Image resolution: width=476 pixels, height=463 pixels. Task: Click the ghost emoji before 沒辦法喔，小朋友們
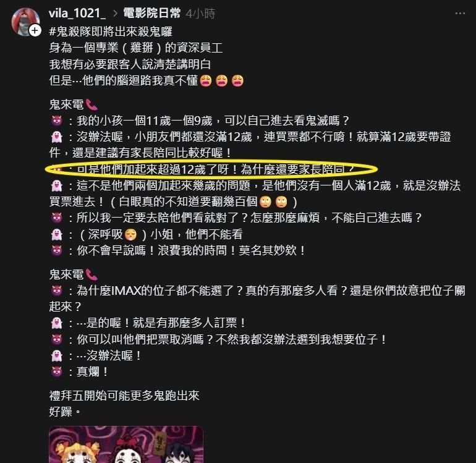pyautogui.click(x=57, y=137)
